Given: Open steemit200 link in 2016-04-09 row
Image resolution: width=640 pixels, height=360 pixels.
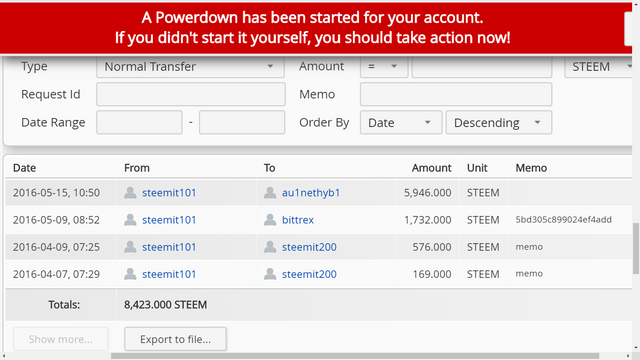Looking at the screenshot, I should tap(309, 247).
